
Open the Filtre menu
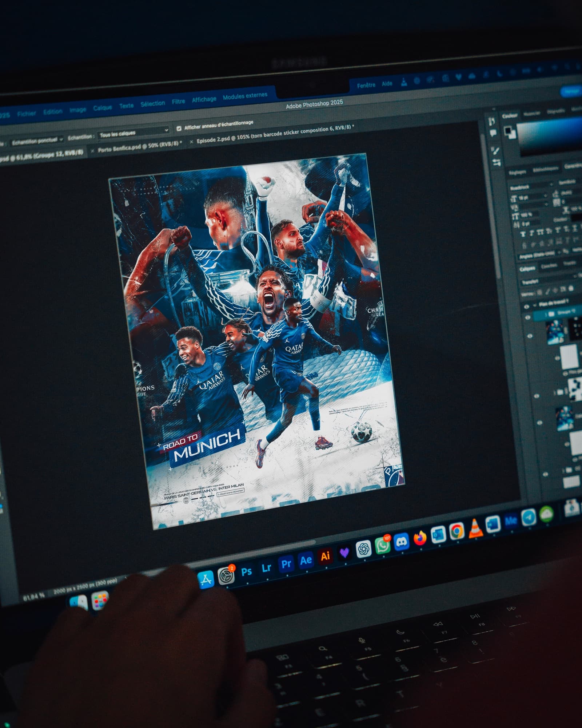(178, 101)
